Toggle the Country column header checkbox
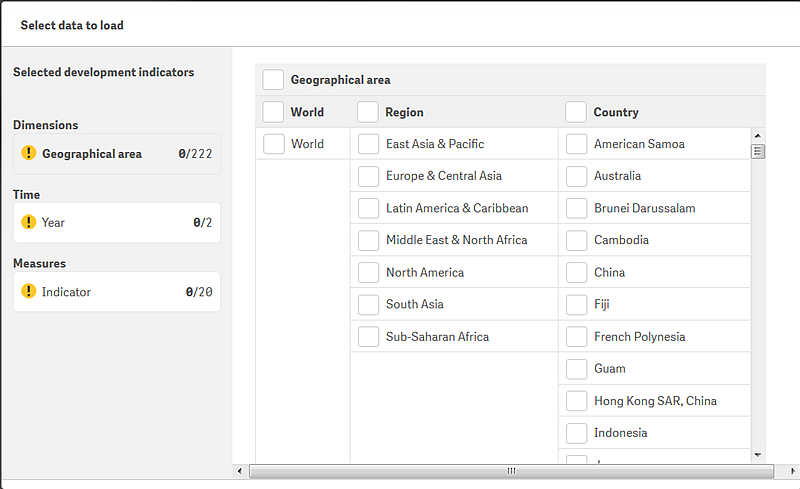This screenshot has width=800, height=489. click(577, 112)
